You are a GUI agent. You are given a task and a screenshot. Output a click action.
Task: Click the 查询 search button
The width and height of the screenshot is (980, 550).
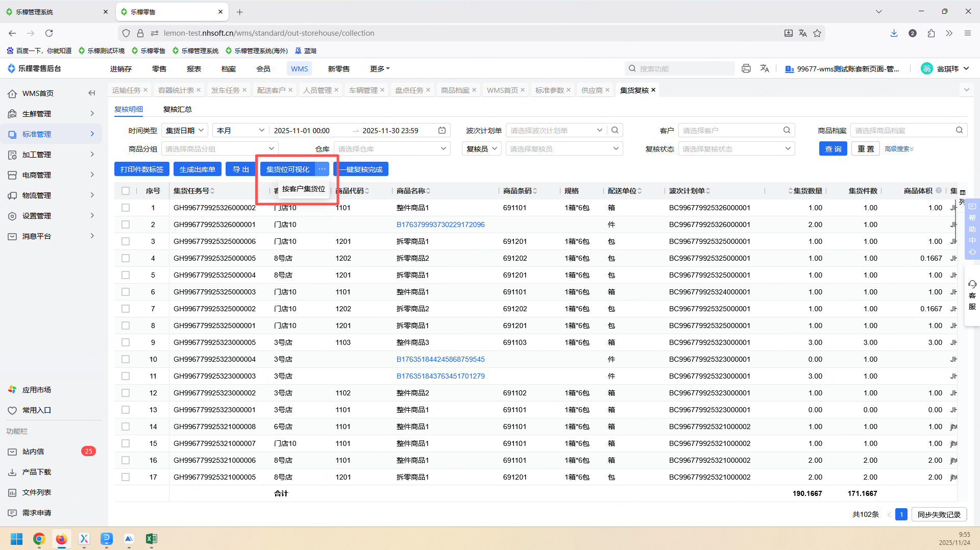[832, 149]
